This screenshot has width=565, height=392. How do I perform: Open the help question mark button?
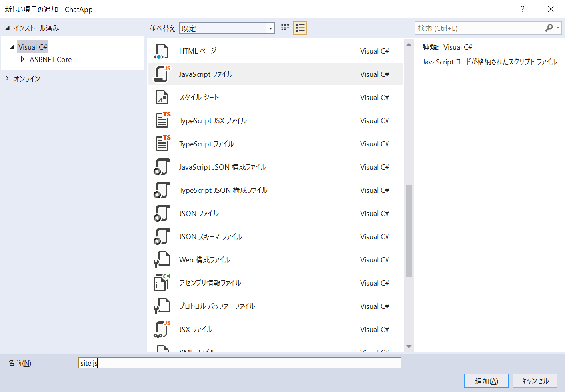(523, 9)
